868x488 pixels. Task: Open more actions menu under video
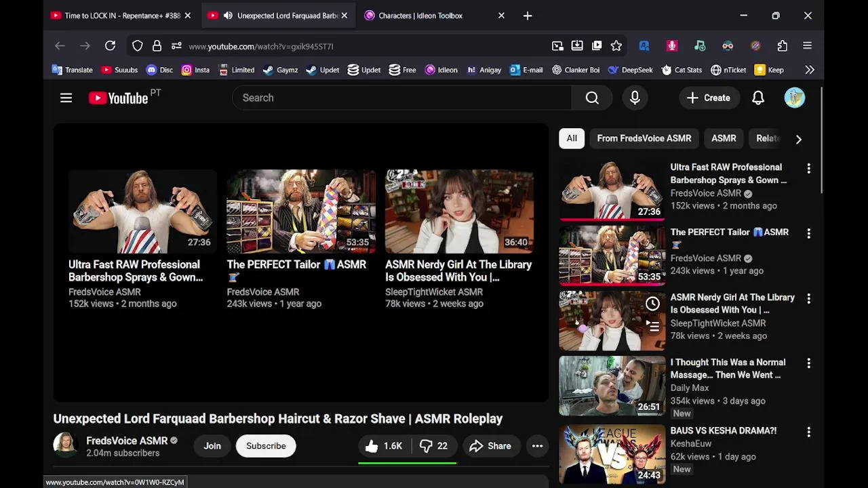click(537, 446)
